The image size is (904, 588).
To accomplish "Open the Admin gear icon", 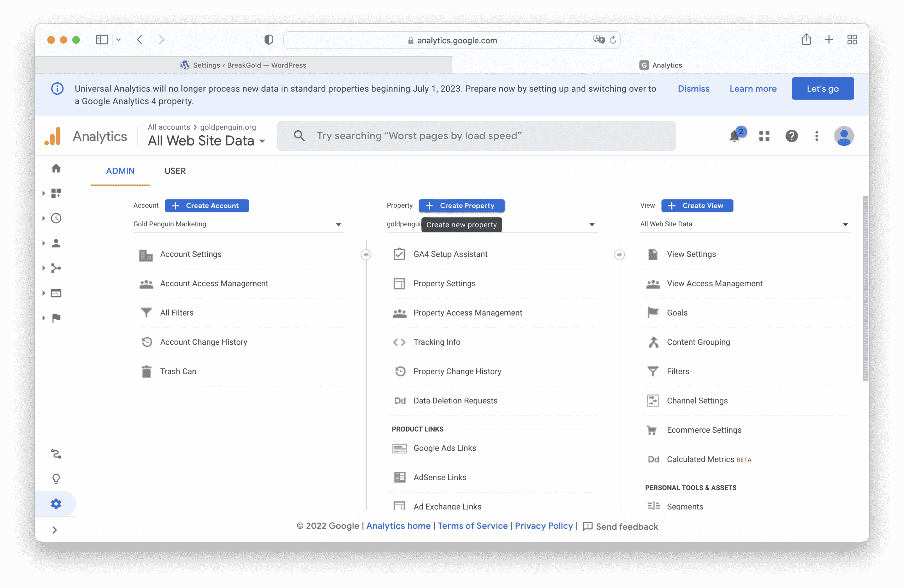I will pos(56,504).
